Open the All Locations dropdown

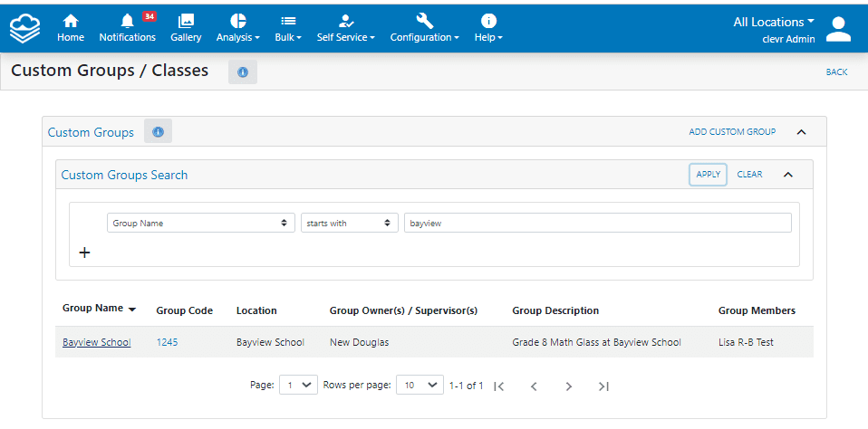pos(774,22)
